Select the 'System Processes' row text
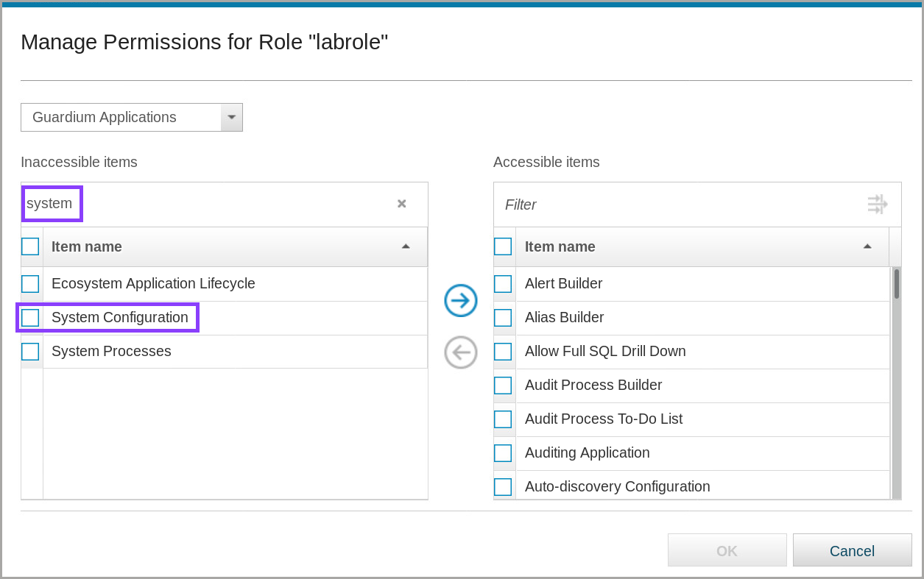Viewport: 924px width, 579px height. tap(111, 351)
